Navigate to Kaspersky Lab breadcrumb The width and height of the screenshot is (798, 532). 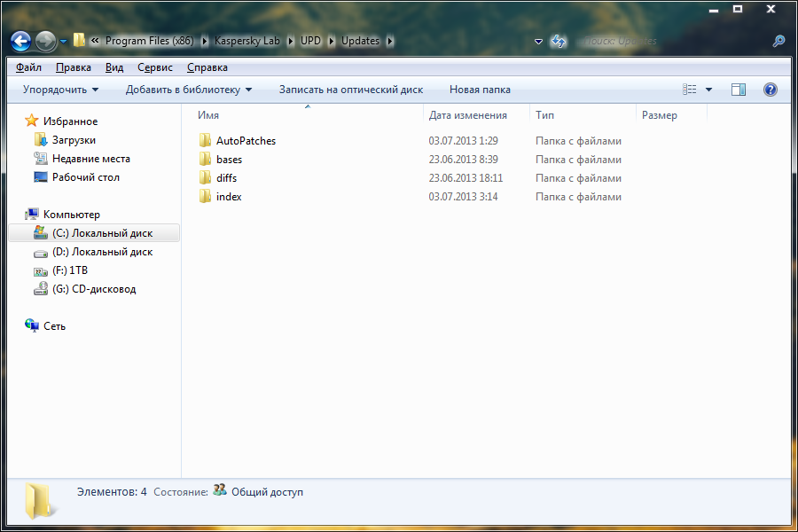tap(246, 41)
